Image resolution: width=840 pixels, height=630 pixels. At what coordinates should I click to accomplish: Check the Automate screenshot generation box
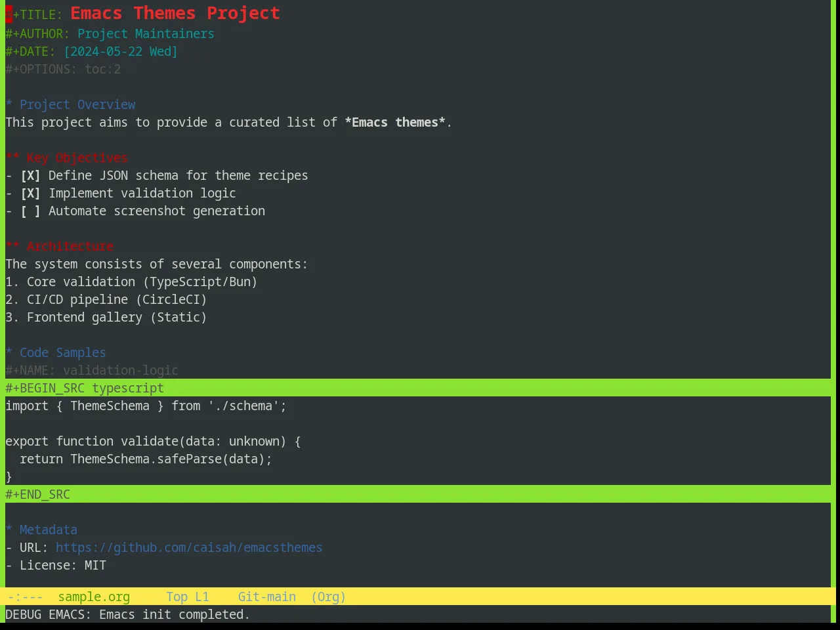pyautogui.click(x=30, y=211)
